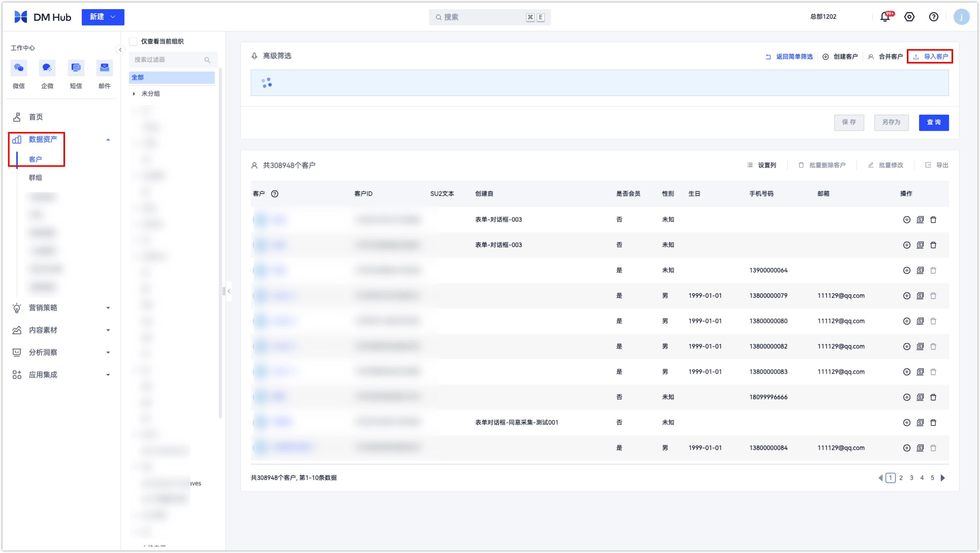Delete the 表单对话框-同意采集-测试001 row customer
Image resolution: width=980 pixels, height=553 pixels.
click(933, 423)
